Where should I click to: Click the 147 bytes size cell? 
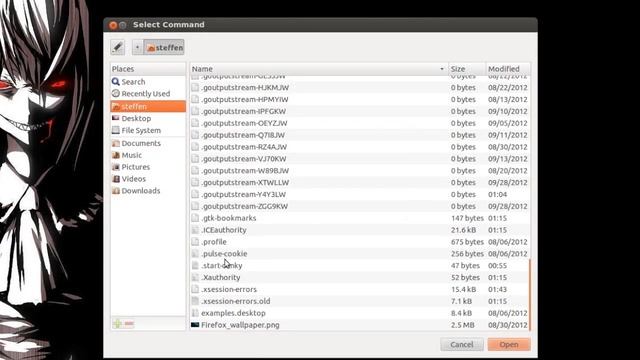tap(467, 218)
